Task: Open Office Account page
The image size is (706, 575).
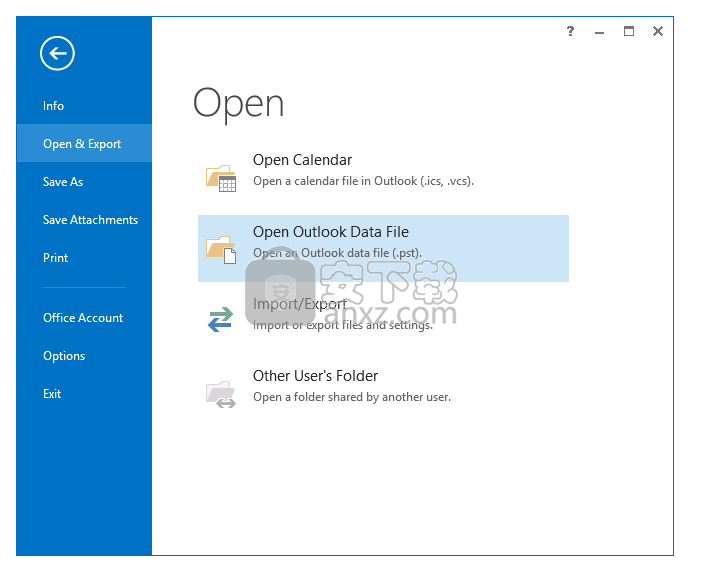Action: tap(84, 318)
